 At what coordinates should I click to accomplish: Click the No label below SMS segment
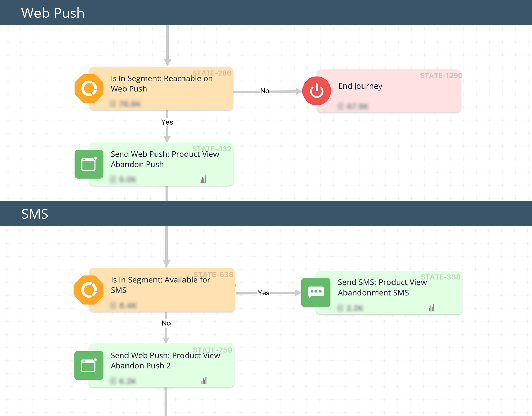[166, 323]
